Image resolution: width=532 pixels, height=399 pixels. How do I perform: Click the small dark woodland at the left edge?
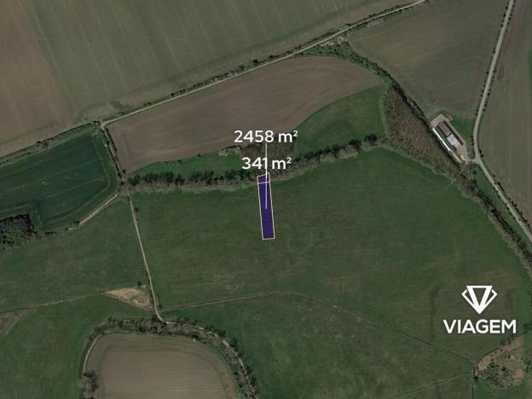coord(15,230)
